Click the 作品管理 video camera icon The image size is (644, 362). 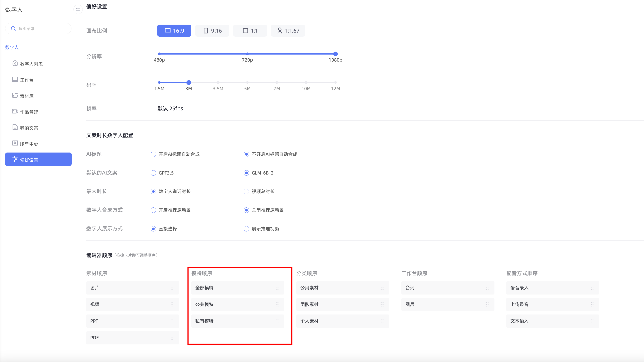(x=15, y=111)
